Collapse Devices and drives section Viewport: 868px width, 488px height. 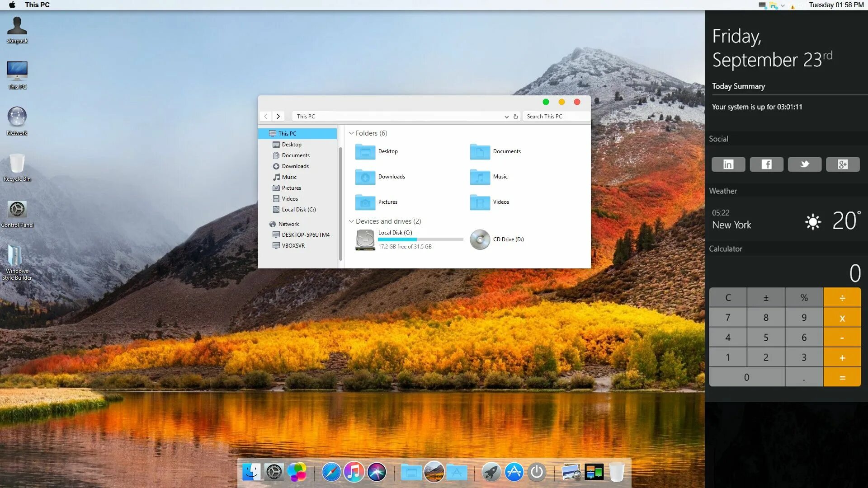tap(351, 221)
